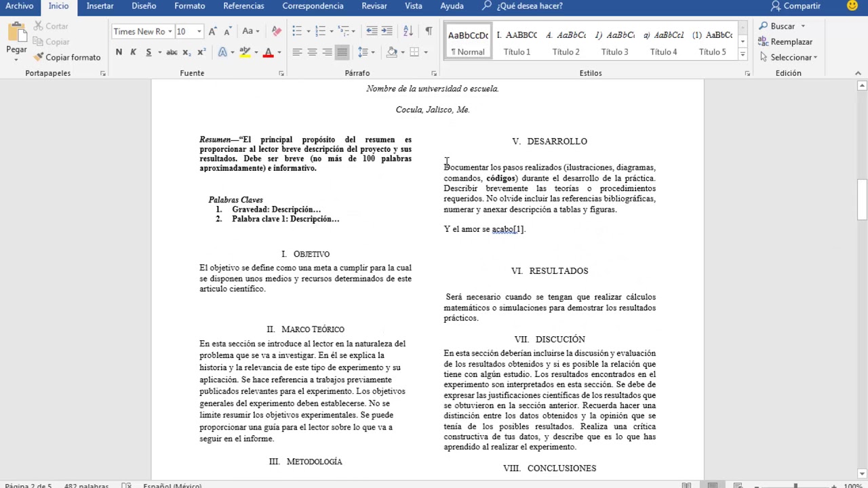Click the Copiar formato paintbrush

[66, 58]
